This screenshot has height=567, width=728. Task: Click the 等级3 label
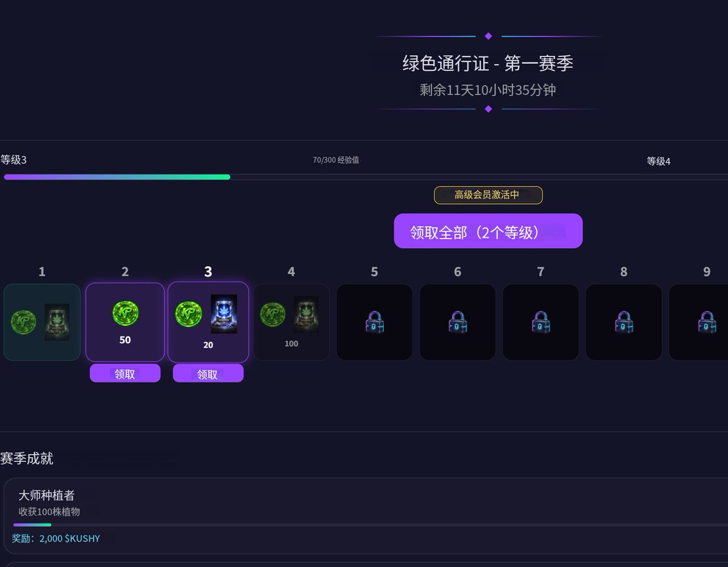click(x=13, y=160)
